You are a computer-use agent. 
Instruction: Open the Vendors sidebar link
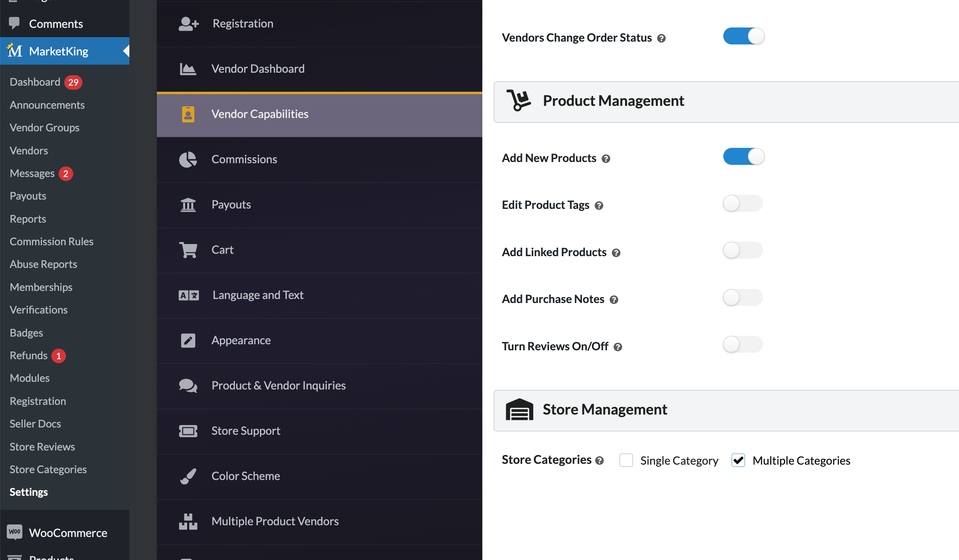29,151
